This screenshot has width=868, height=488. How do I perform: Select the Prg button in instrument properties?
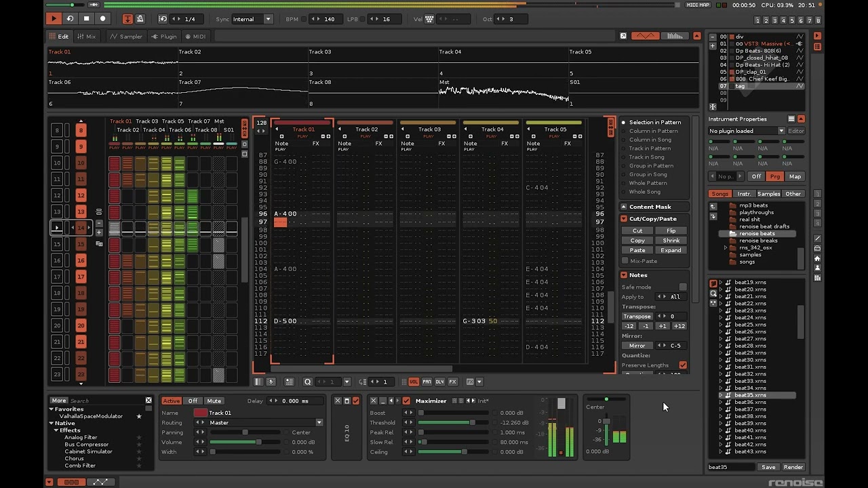[775, 176]
